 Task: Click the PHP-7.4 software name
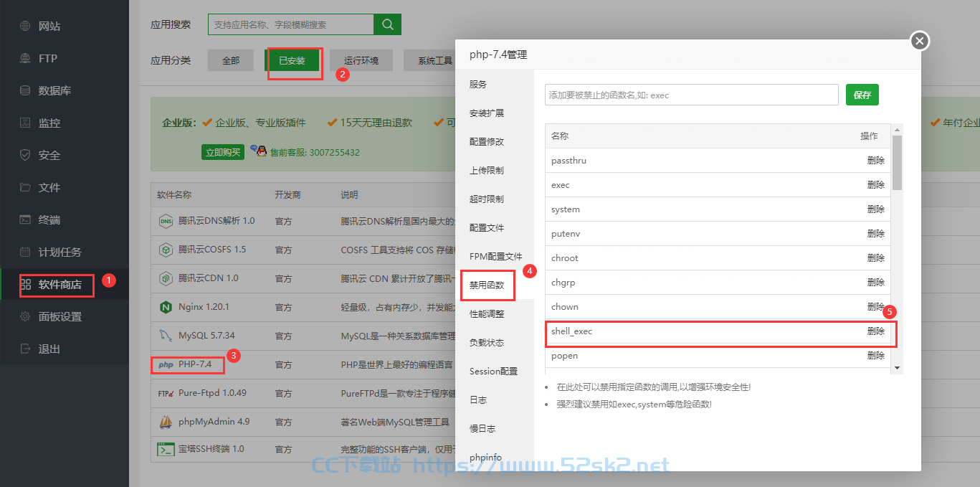pos(195,364)
